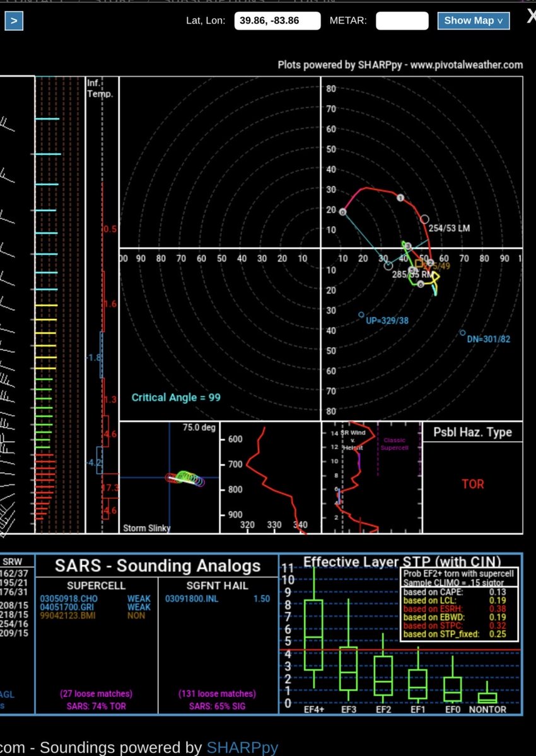
Task: Click the SRW column header
Action: click(14, 562)
